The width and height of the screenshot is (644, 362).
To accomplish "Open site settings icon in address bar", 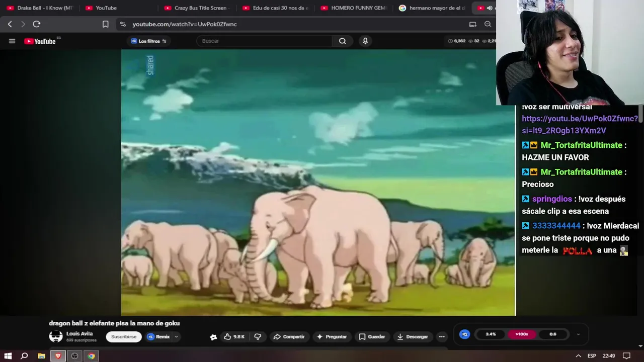I will [123, 24].
